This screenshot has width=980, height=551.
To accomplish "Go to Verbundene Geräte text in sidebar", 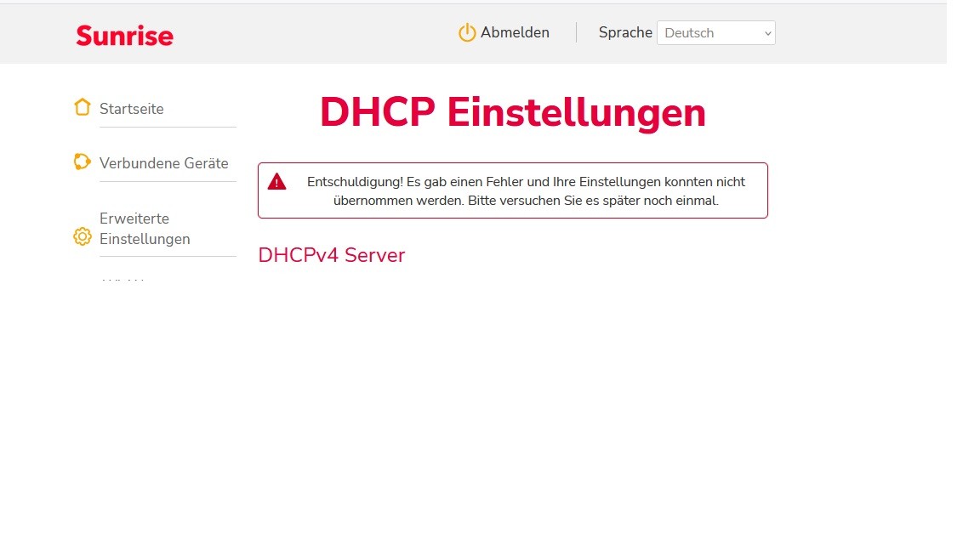I will [x=164, y=163].
